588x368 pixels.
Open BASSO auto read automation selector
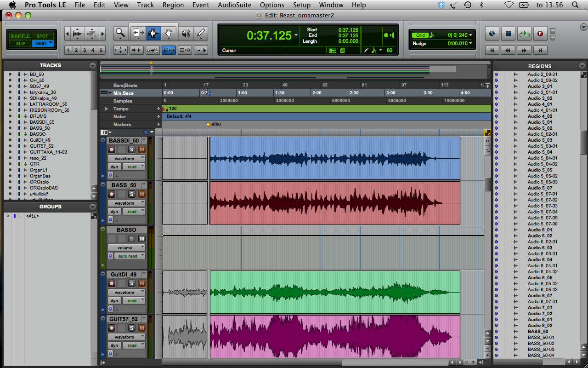coord(129,256)
